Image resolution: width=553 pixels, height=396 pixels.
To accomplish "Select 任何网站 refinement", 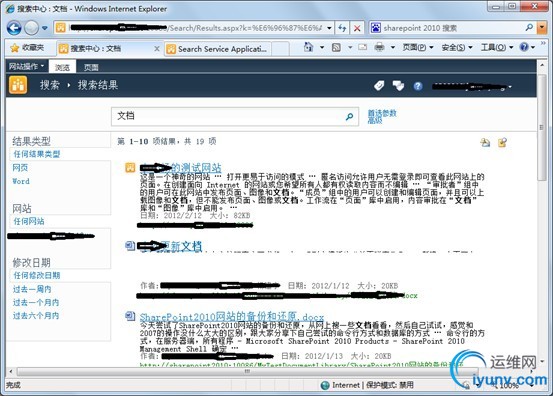I will (x=29, y=221).
